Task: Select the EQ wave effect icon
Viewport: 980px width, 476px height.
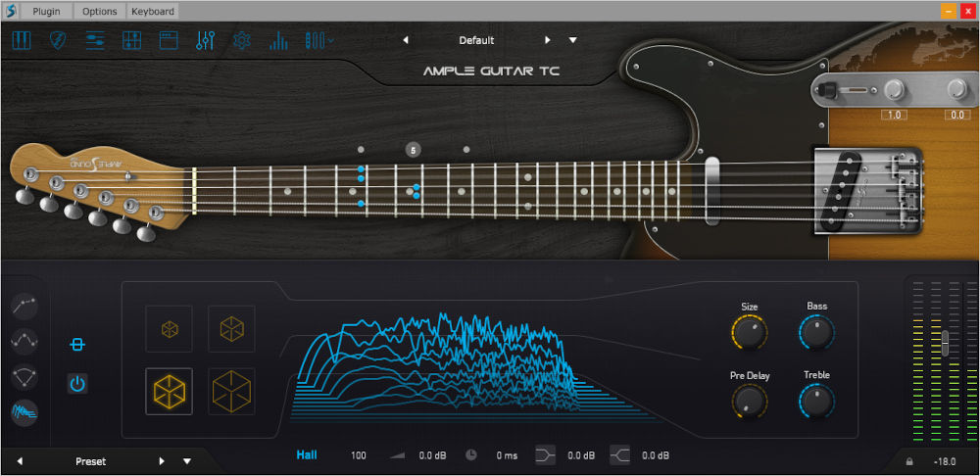Action: [x=24, y=341]
